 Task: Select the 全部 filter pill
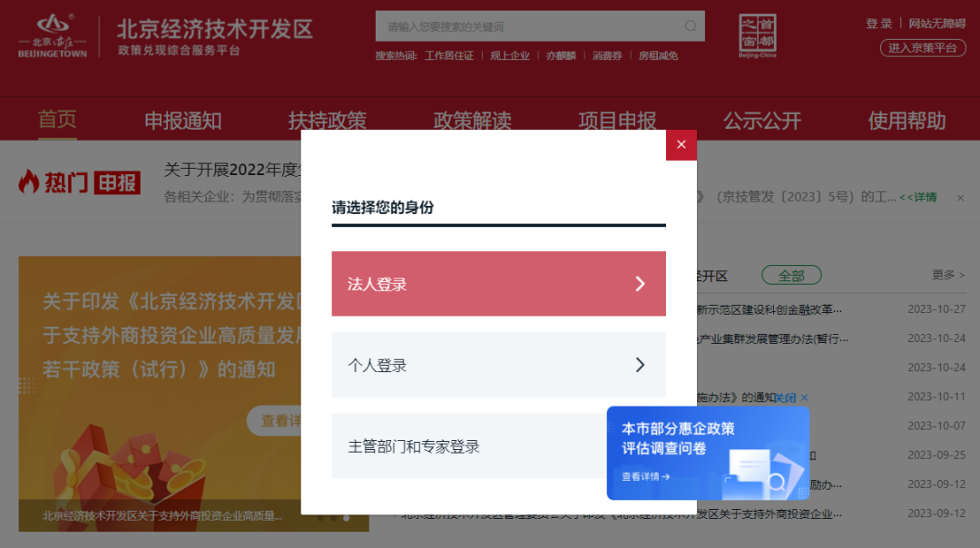click(791, 276)
